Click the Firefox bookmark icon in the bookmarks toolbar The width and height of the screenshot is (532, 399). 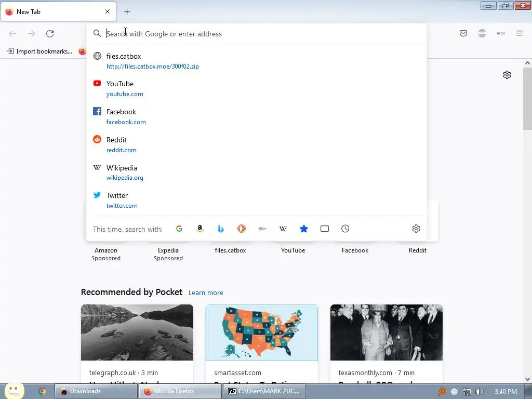(83, 51)
